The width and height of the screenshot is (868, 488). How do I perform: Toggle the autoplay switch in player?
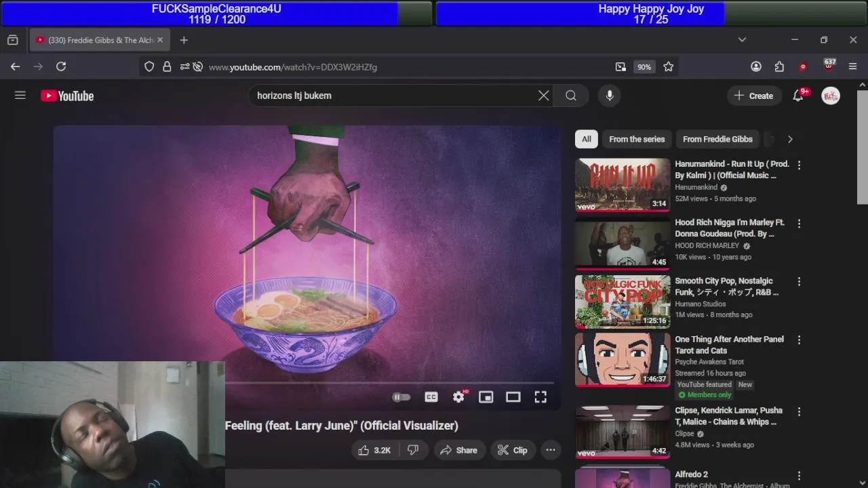401,397
